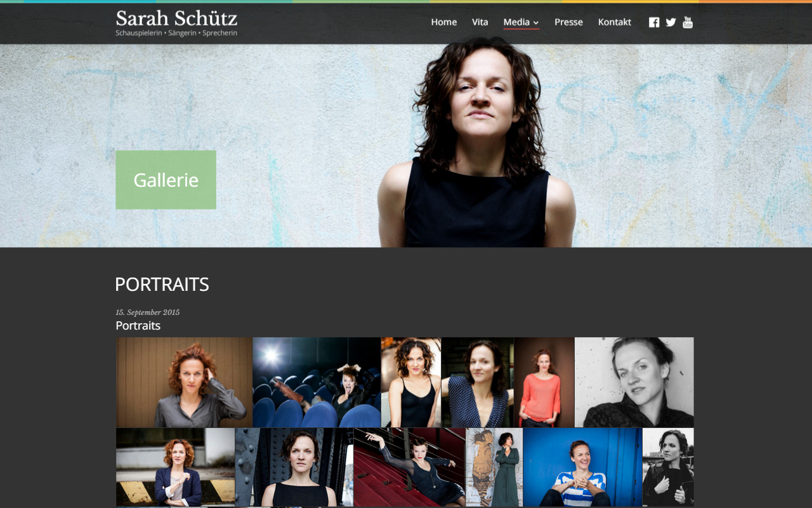Open the black tank top portrait
812x508 pixels.
point(411,382)
